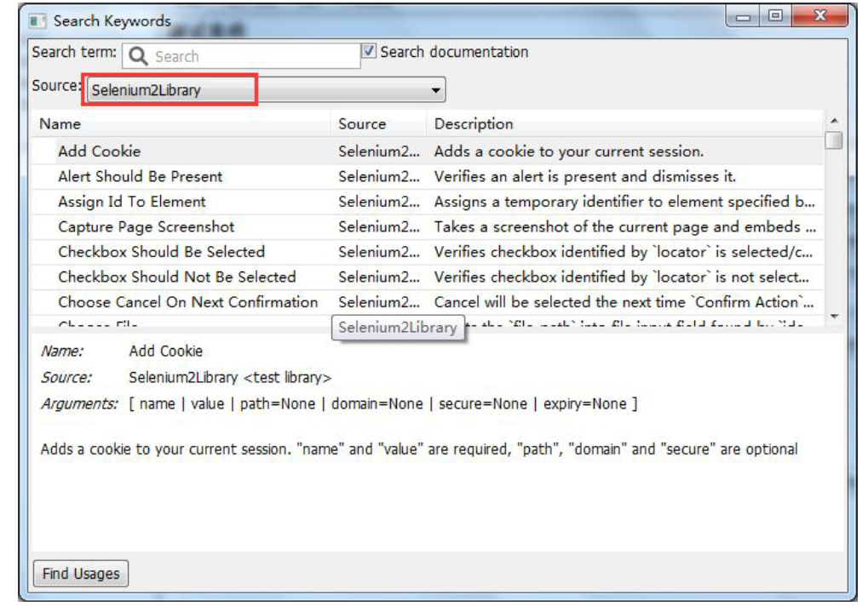Click Source cell of Alert Should Be Present row

(x=379, y=176)
